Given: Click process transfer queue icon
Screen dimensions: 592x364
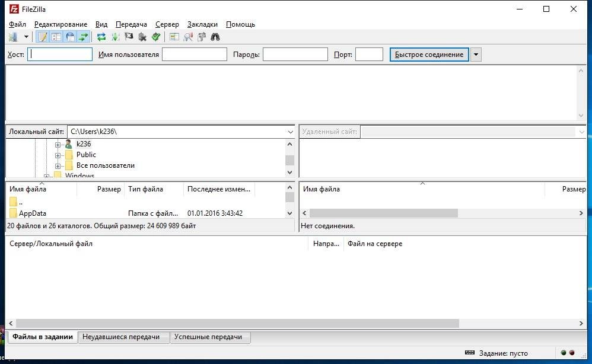Looking at the screenshot, I should (x=115, y=37).
